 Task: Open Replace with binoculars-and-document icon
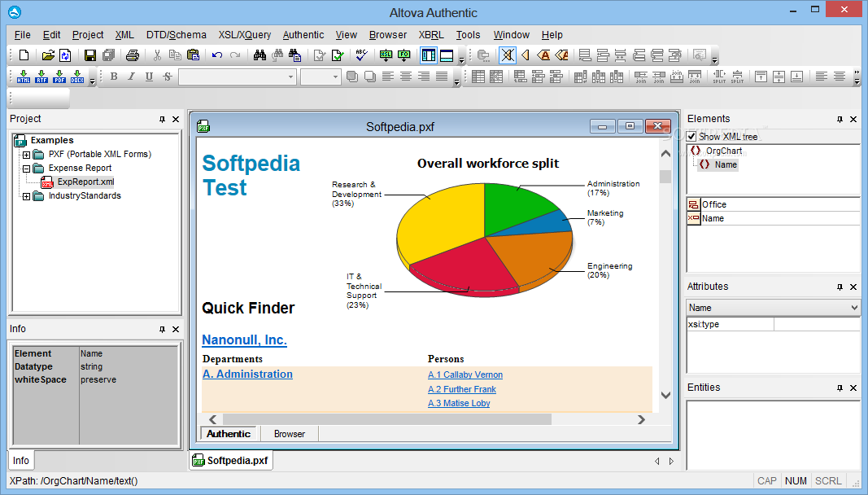pyautogui.click(x=295, y=55)
